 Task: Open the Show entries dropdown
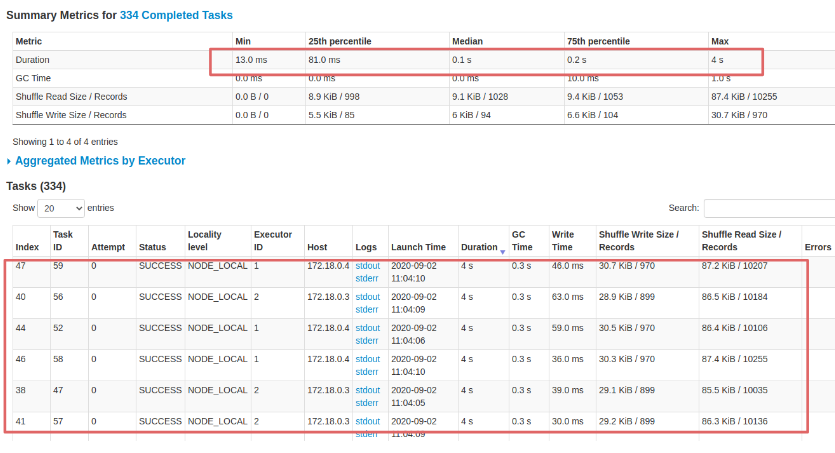coord(61,208)
